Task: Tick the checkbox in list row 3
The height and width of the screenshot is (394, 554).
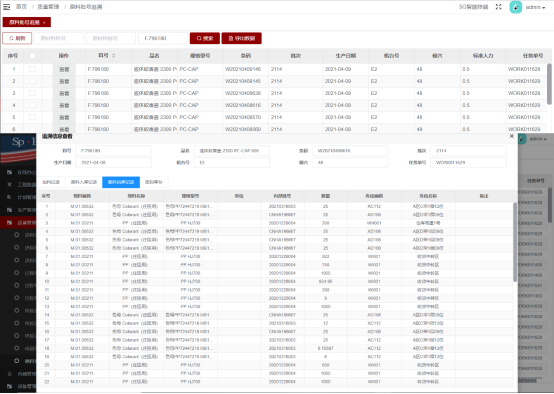Action: click(x=32, y=93)
